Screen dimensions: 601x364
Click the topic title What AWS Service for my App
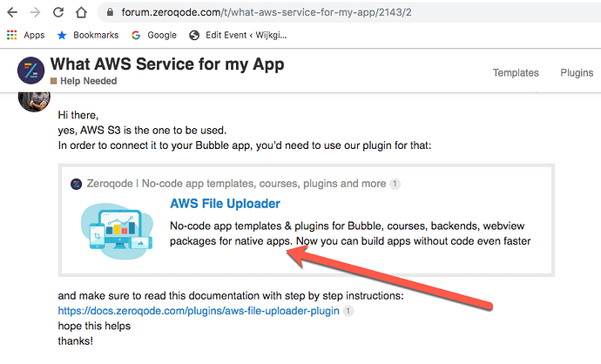[x=167, y=64]
